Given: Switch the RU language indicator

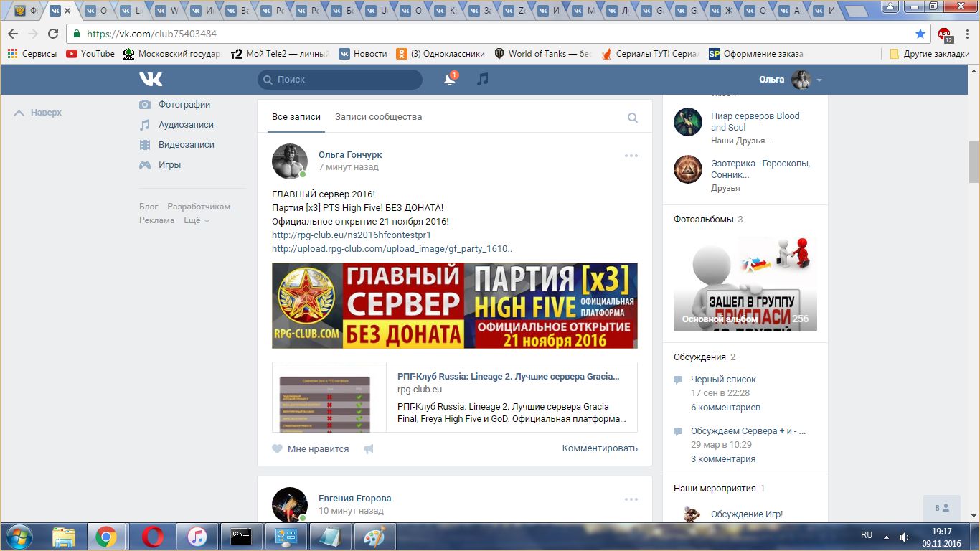Looking at the screenshot, I should point(867,535).
